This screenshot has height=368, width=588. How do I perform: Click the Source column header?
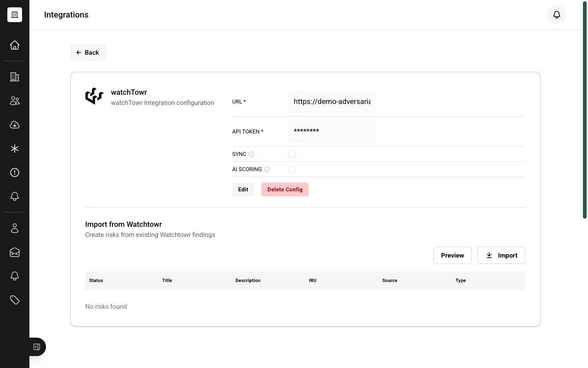[390, 281]
